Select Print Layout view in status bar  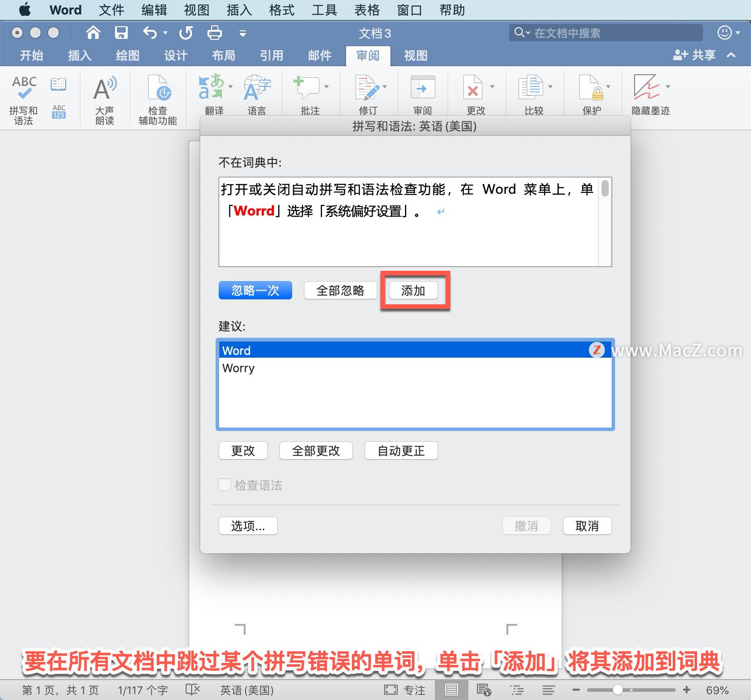click(x=451, y=690)
